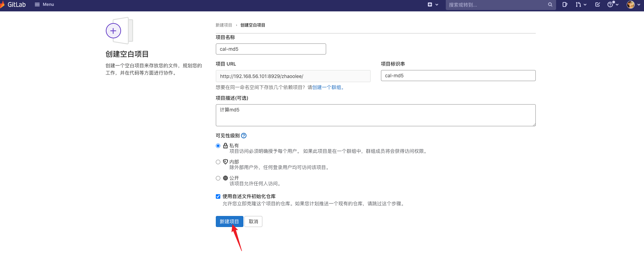Click the search magnifier icon
Viewport: 644px width, 276px height.
550,5
